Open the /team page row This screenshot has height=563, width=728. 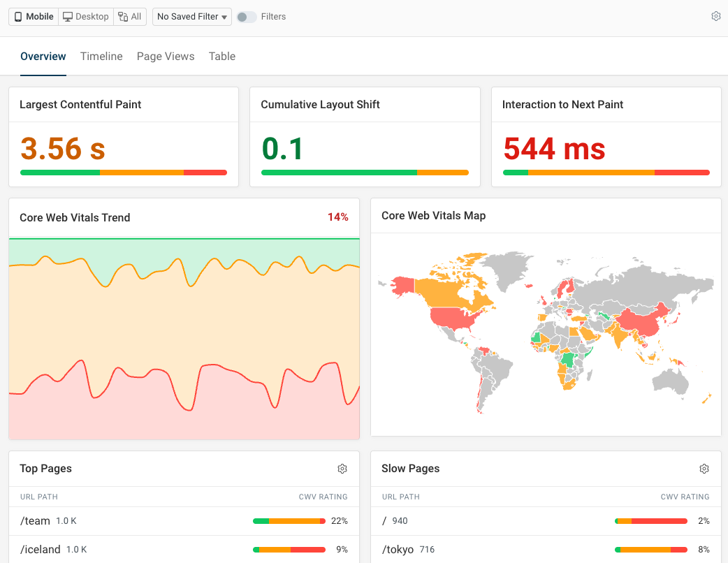pyautogui.click(x=35, y=521)
